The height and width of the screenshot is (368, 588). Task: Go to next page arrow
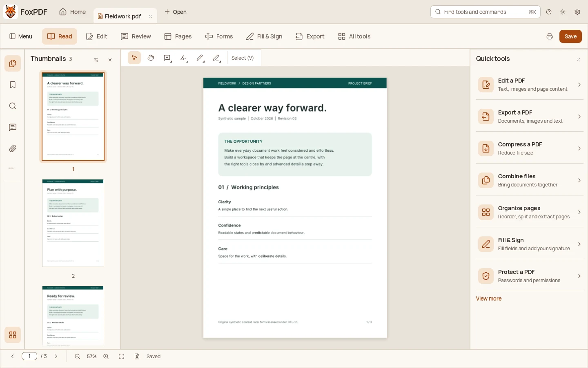pos(56,357)
